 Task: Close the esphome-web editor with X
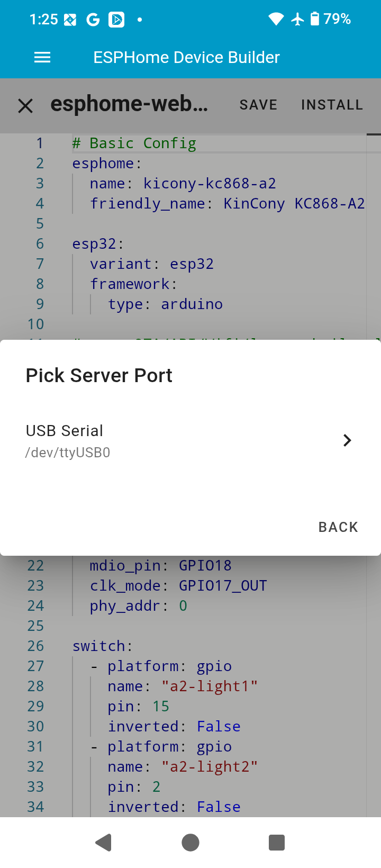pyautogui.click(x=25, y=106)
